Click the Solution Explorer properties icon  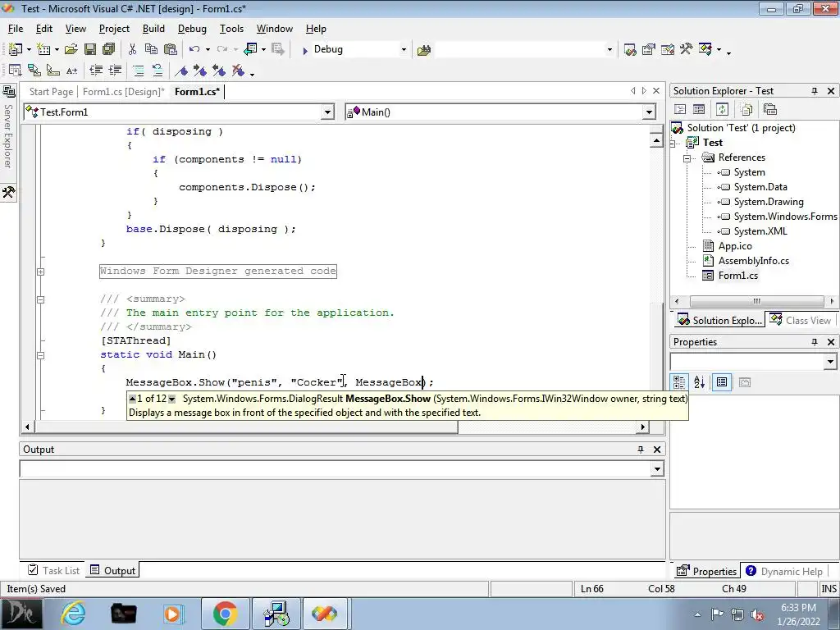pyautogui.click(x=769, y=109)
